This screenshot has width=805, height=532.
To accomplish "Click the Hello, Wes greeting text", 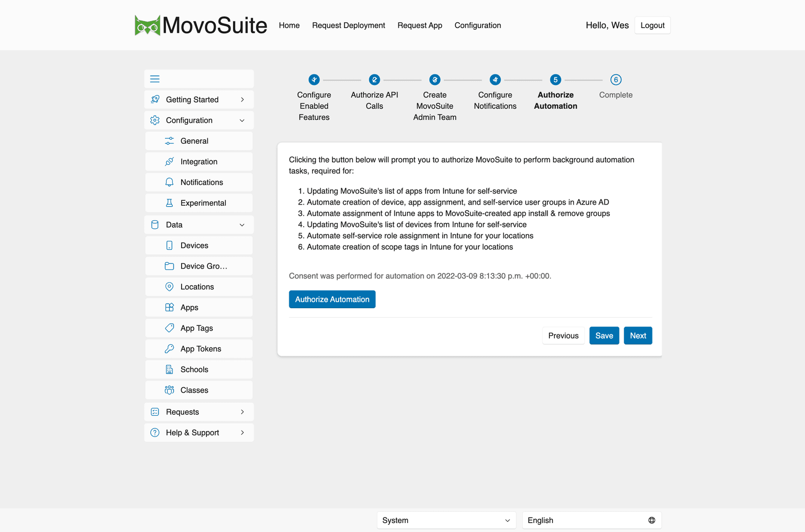I will point(607,25).
